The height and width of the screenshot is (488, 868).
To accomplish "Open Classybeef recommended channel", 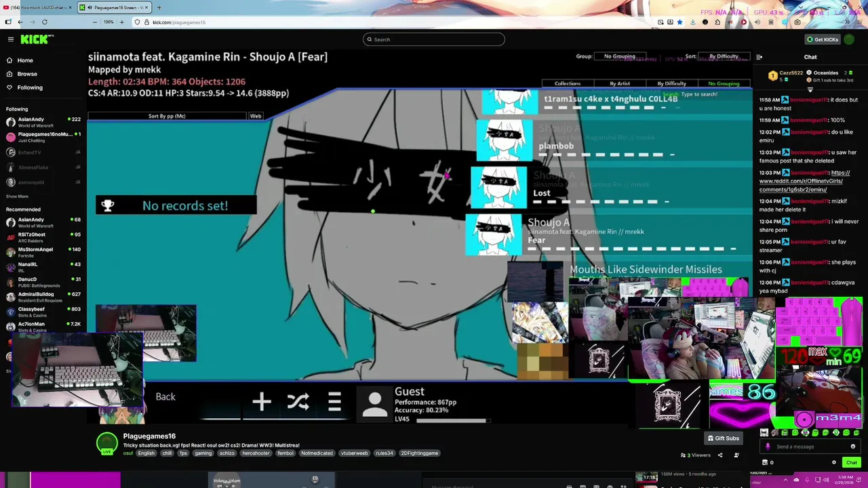I will (43, 312).
